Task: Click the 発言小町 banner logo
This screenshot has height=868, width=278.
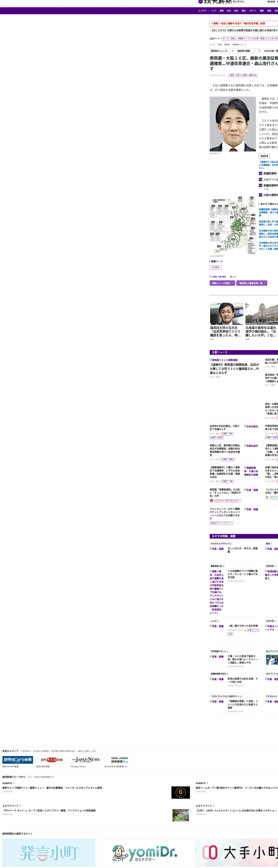Action: tap(49, 853)
